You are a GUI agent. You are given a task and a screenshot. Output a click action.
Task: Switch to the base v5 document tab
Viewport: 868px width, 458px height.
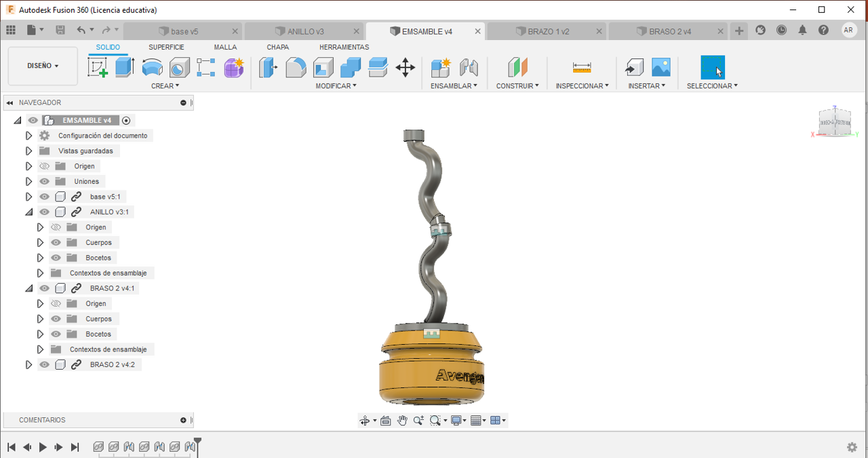[182, 31]
